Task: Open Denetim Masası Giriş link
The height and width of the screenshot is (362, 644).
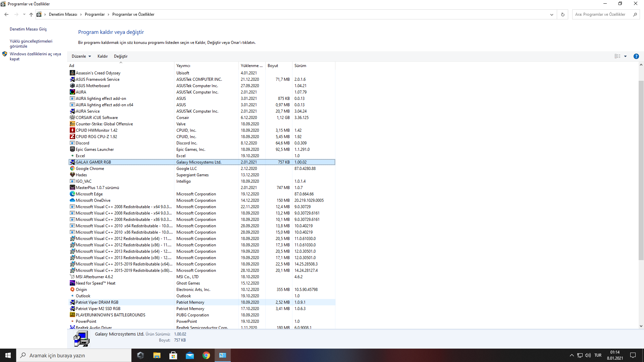Action: point(28,29)
